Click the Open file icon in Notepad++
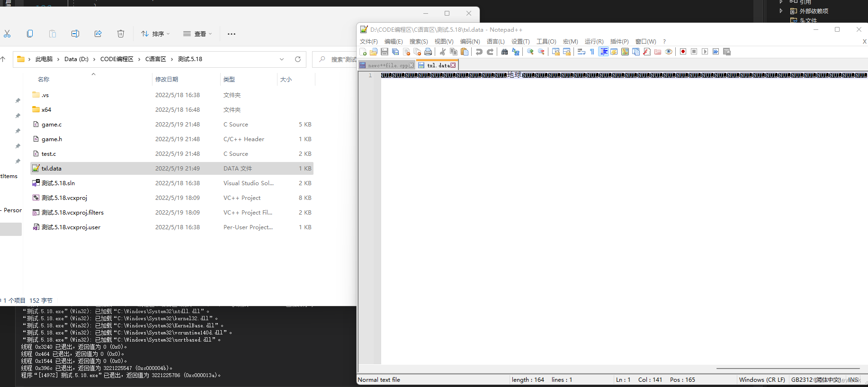The height and width of the screenshot is (387, 868). [374, 52]
